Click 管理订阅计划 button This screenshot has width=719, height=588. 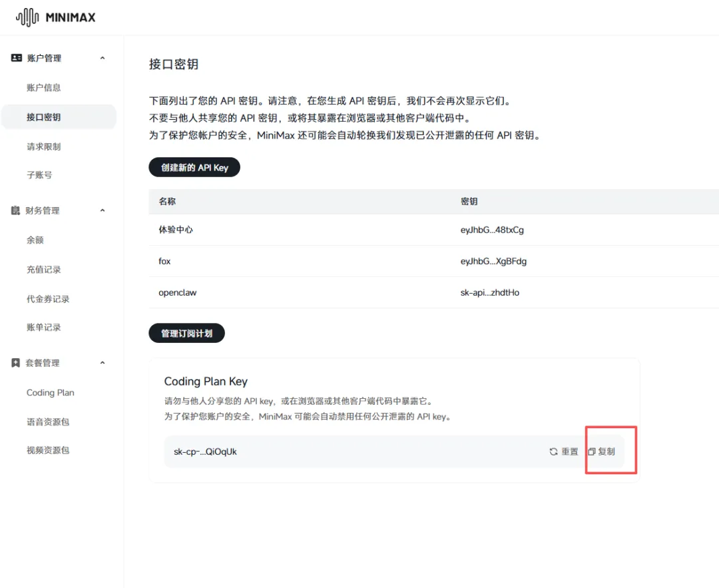(186, 334)
